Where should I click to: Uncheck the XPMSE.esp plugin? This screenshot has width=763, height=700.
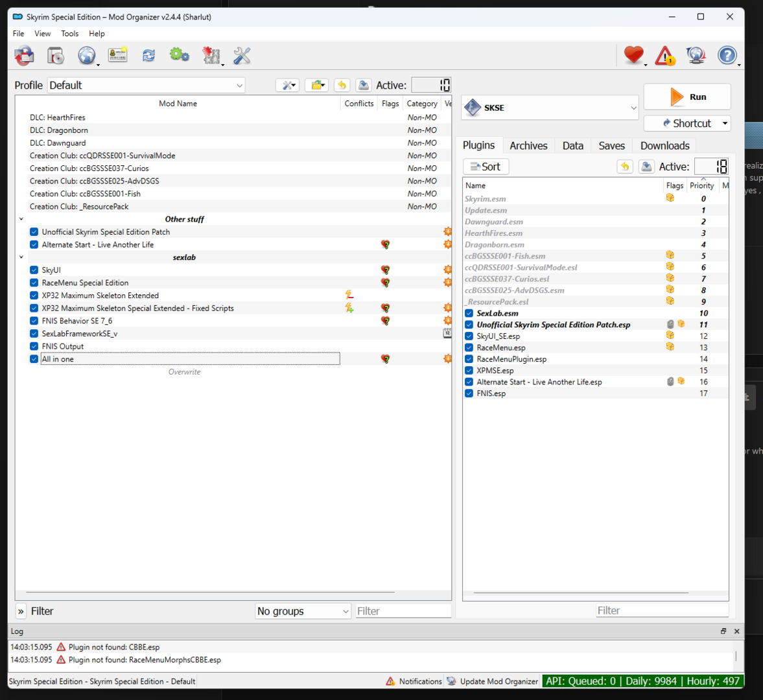pos(469,370)
